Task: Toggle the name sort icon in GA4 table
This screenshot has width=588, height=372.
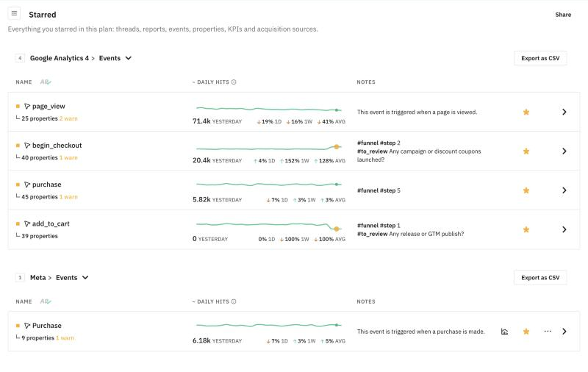Action: tap(46, 82)
